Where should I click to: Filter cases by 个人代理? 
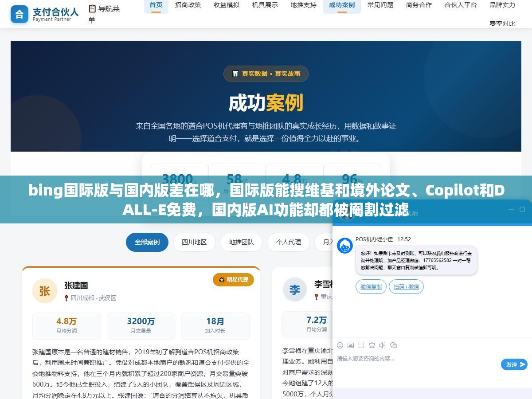288,242
